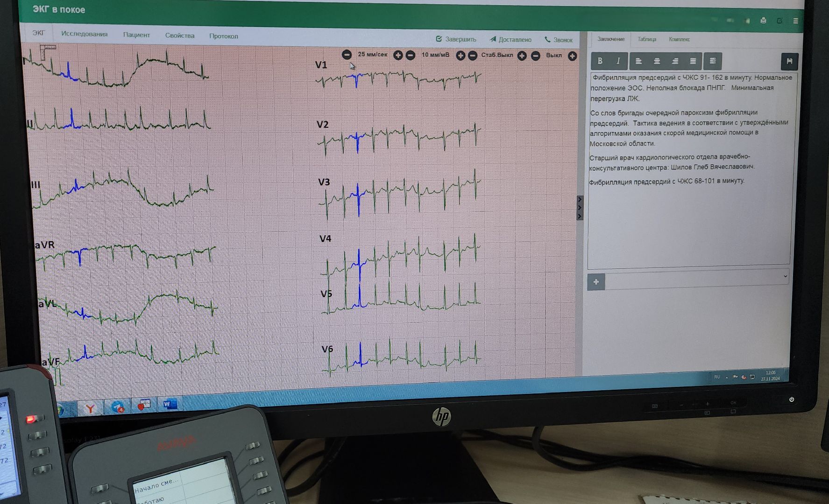Screen dimensions: 829x504
Task: Enable the Выкл filter using its plus button
Action: click(572, 56)
